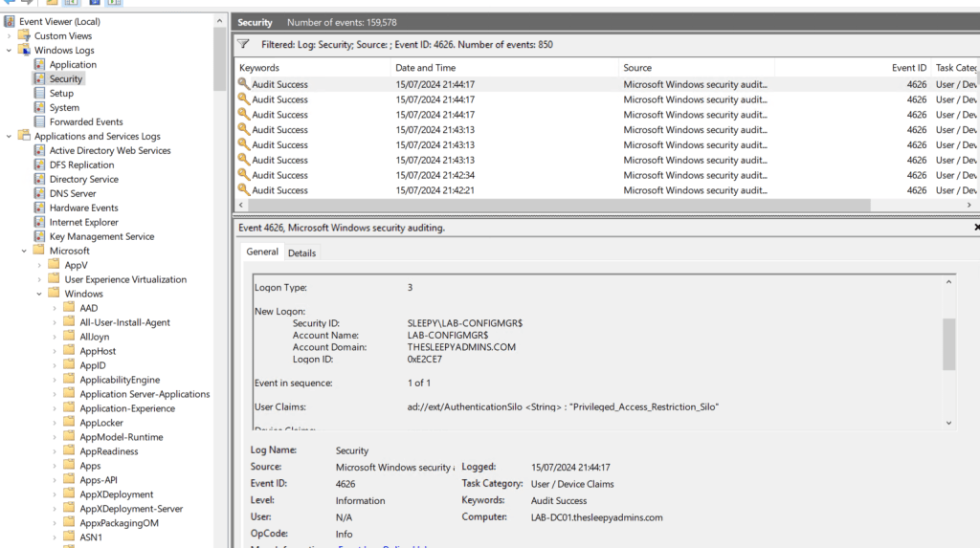The width and height of the screenshot is (980, 548).
Task: Sort by the Event ID column header
Action: [x=908, y=68]
